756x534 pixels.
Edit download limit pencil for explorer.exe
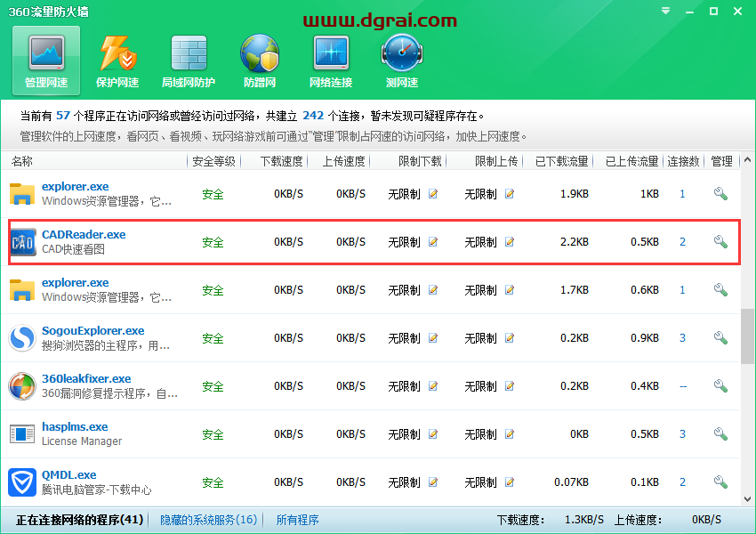[433, 193]
